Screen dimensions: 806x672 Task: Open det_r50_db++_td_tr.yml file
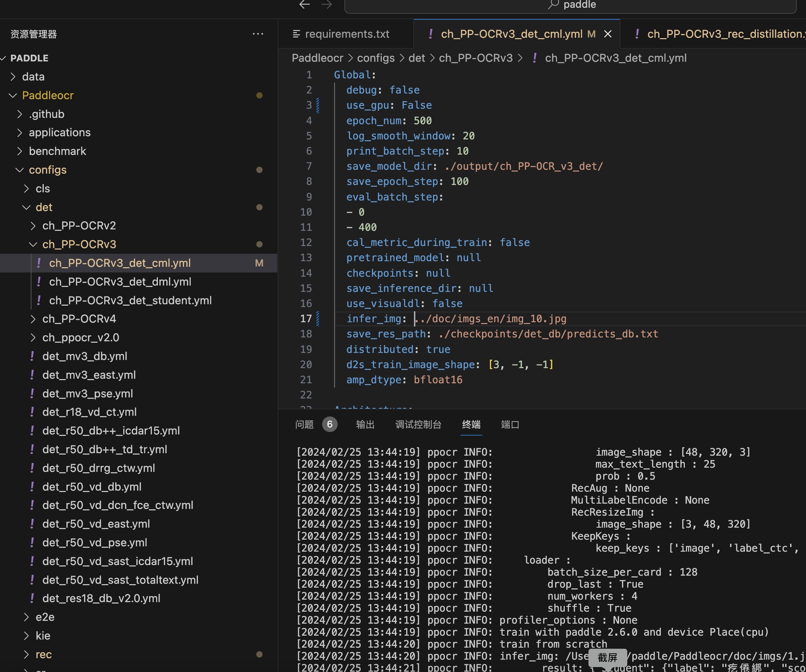point(138,449)
